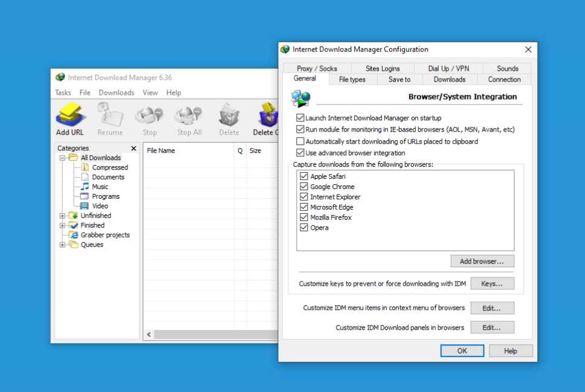
Task: Click the Video film category icon
Action: pos(85,206)
